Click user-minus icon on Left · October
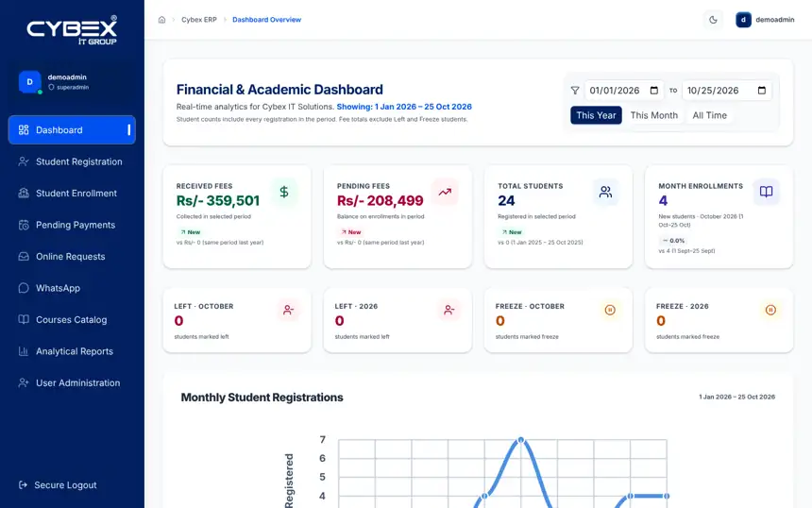This screenshot has height=508, width=812. click(x=288, y=311)
